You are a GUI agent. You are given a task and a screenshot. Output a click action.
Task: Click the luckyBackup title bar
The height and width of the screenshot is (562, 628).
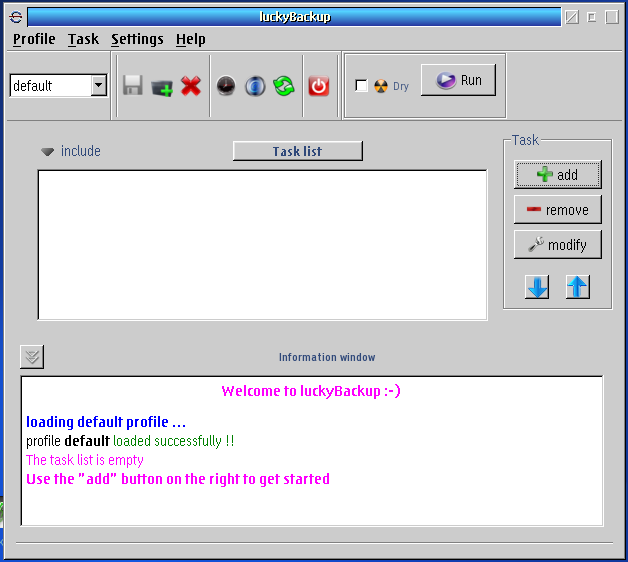pos(294,17)
